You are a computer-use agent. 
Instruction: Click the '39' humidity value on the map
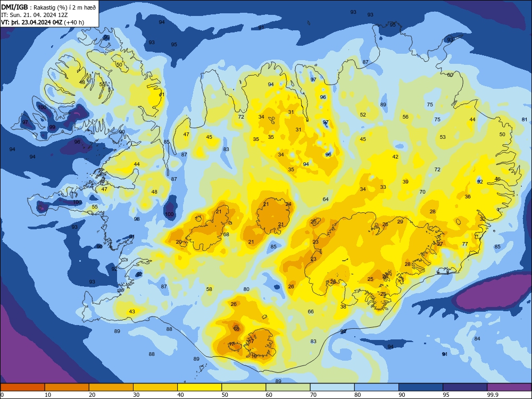click(x=405, y=182)
